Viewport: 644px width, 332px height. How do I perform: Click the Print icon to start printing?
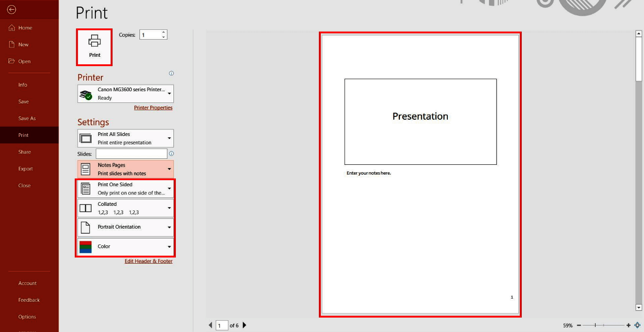pos(94,46)
